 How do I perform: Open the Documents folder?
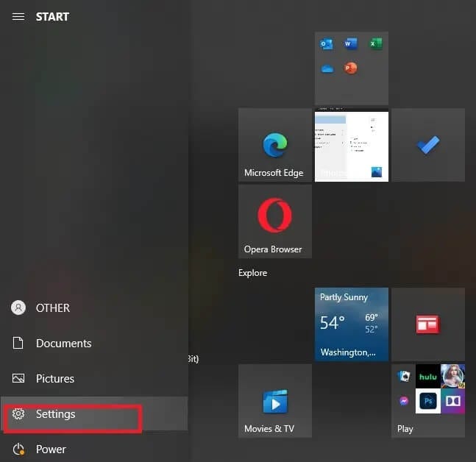point(94,344)
